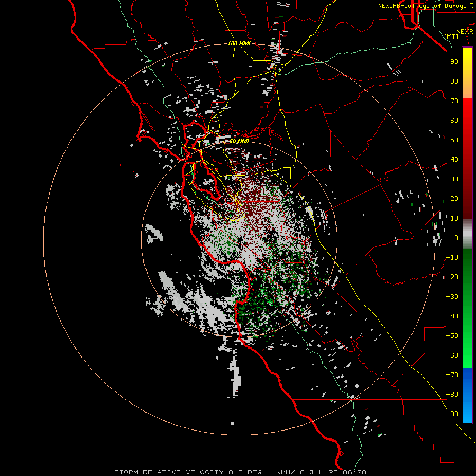Click the 60 value on velocity scale
The width and height of the screenshot is (476, 476).
pos(454,121)
